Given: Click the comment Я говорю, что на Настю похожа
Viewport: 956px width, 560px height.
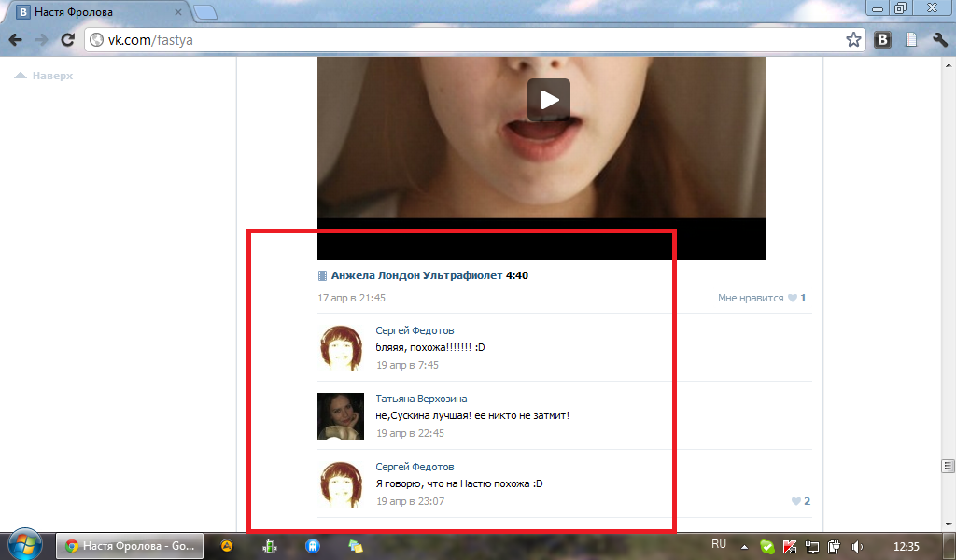Looking at the screenshot, I should [x=459, y=483].
